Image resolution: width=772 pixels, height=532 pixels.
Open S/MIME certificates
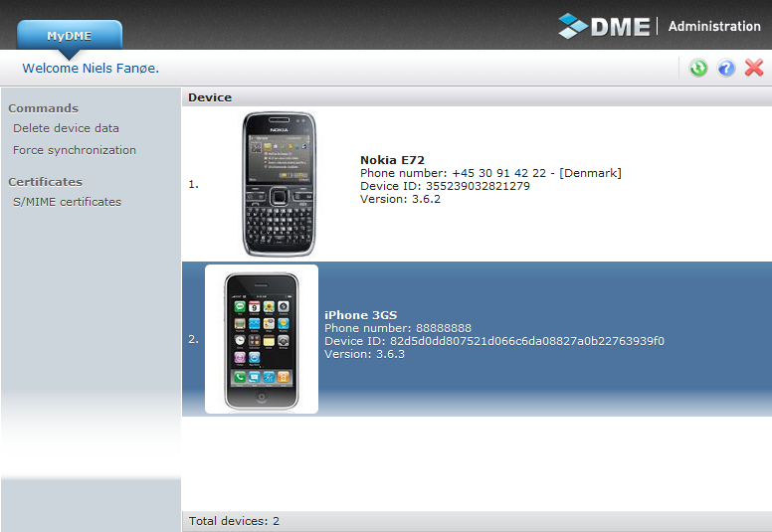coord(67,202)
